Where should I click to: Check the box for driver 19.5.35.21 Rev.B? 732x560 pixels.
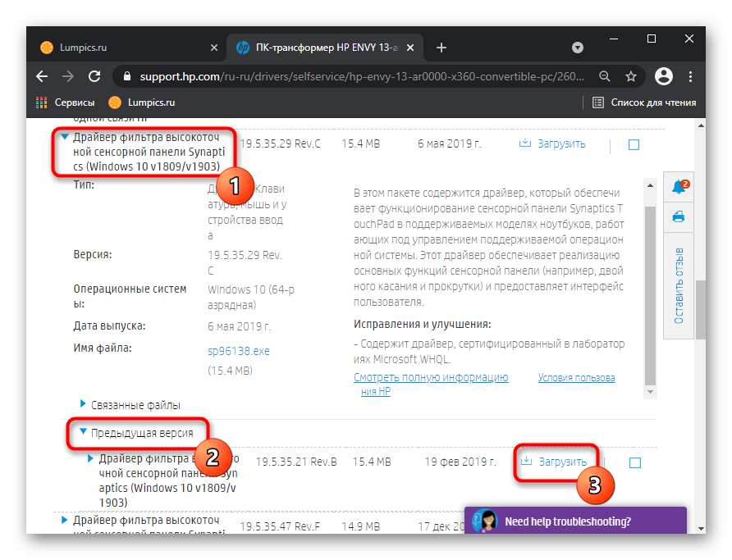coord(634,462)
